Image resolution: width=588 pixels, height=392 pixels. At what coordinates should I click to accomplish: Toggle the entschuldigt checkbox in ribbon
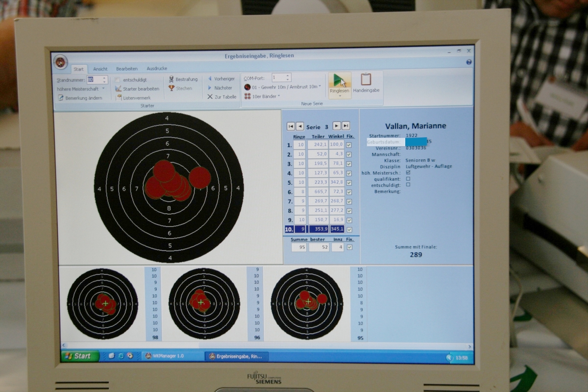point(118,80)
